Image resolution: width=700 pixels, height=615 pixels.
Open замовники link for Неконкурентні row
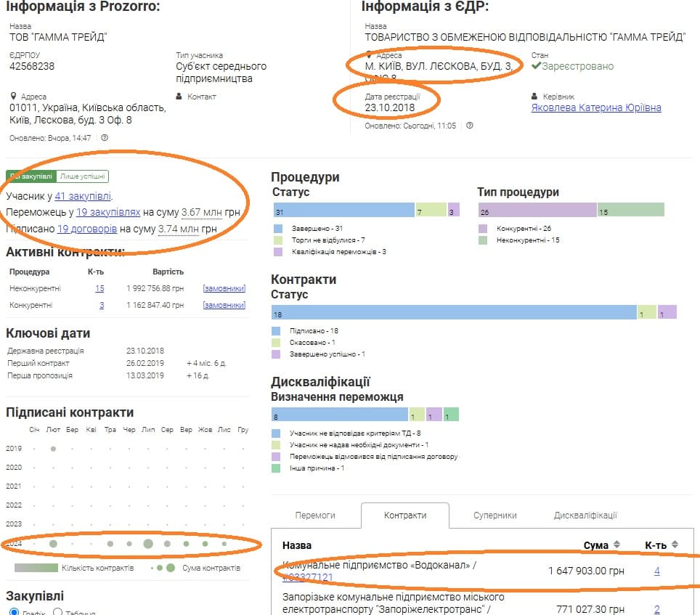click(x=224, y=288)
